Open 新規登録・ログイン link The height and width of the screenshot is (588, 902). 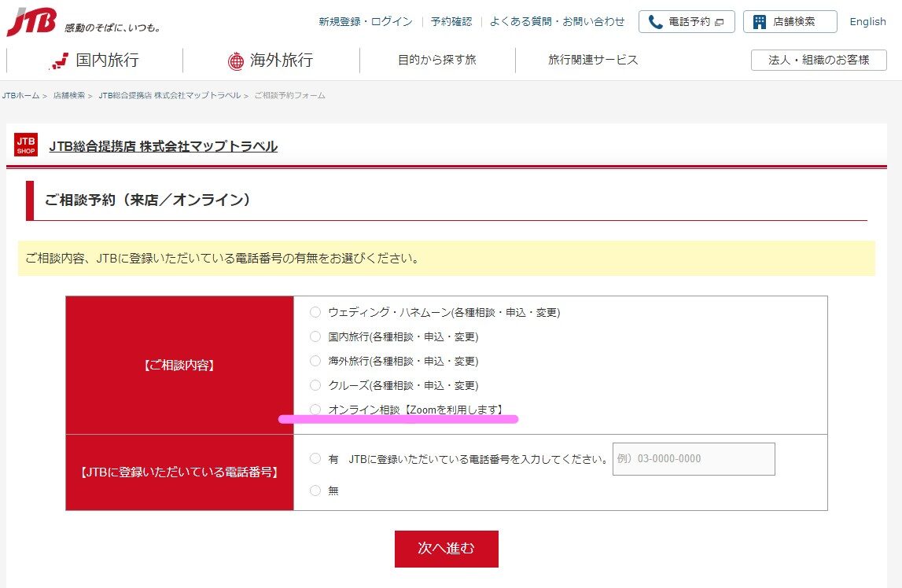[365, 22]
